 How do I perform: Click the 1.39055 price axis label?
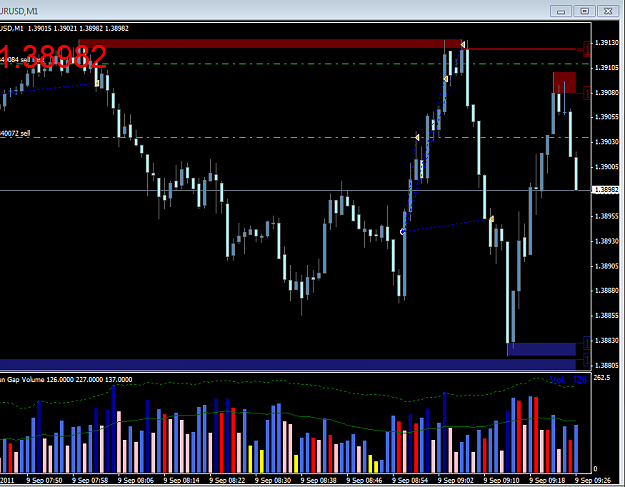pos(607,117)
